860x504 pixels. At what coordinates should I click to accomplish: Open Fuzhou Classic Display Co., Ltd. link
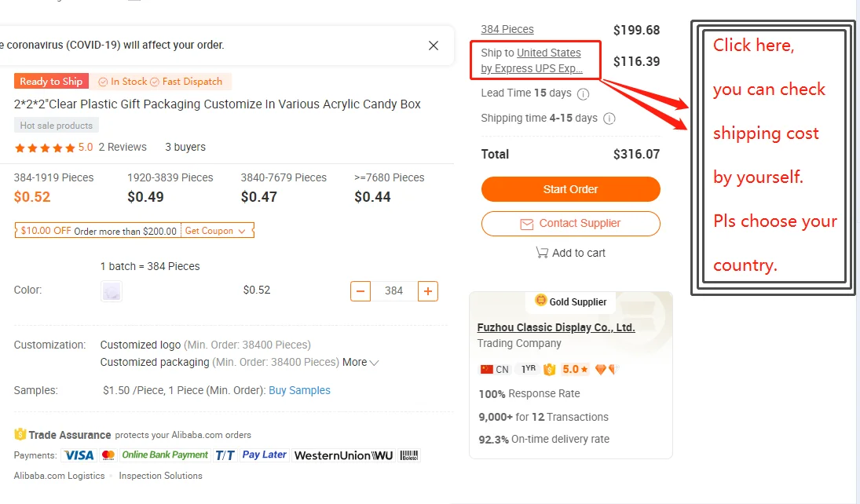556,327
